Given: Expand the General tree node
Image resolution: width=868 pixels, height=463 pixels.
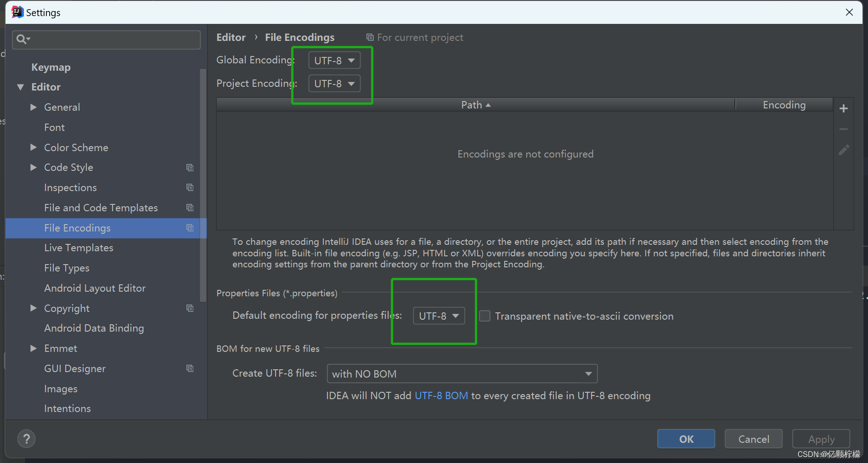Looking at the screenshot, I should [33, 107].
